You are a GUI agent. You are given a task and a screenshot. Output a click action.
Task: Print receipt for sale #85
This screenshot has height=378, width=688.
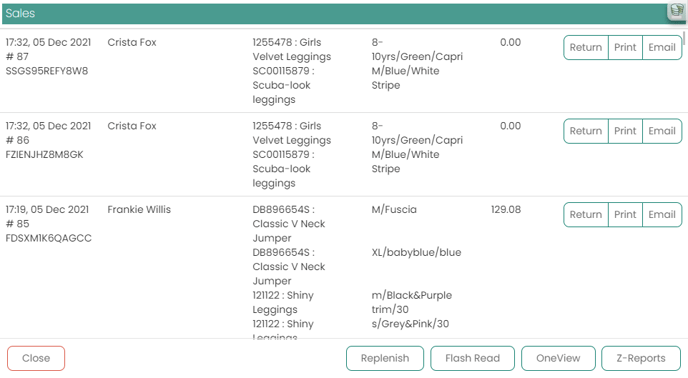pos(625,215)
